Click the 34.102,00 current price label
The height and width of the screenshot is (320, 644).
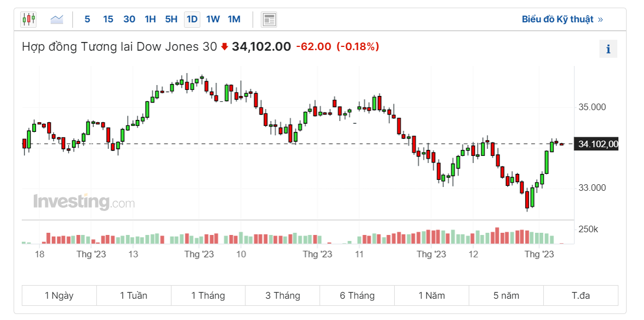(x=598, y=144)
